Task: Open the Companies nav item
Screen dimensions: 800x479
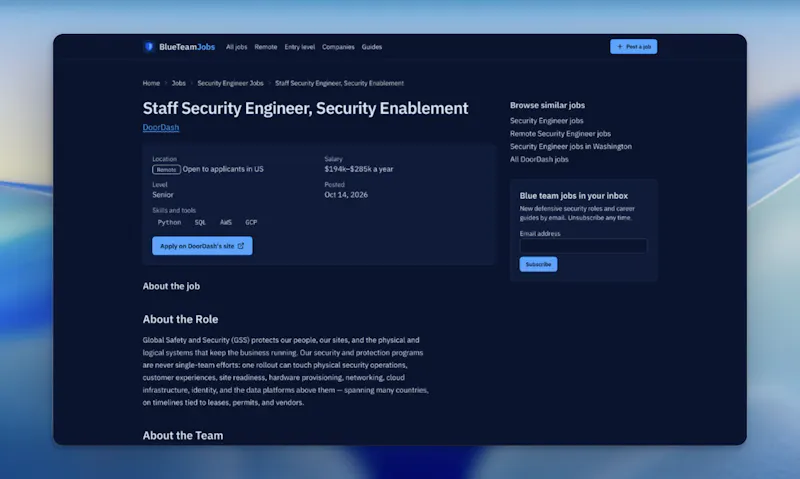Action: 338,46
